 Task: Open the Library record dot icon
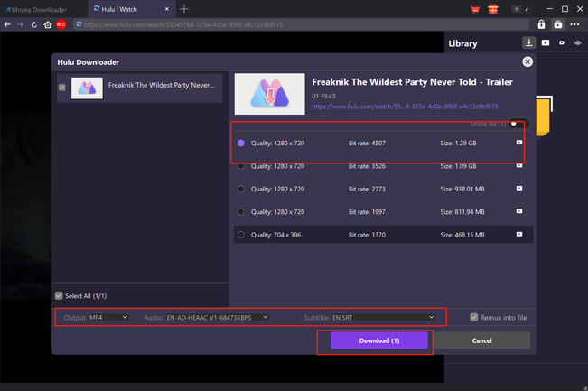(562, 43)
